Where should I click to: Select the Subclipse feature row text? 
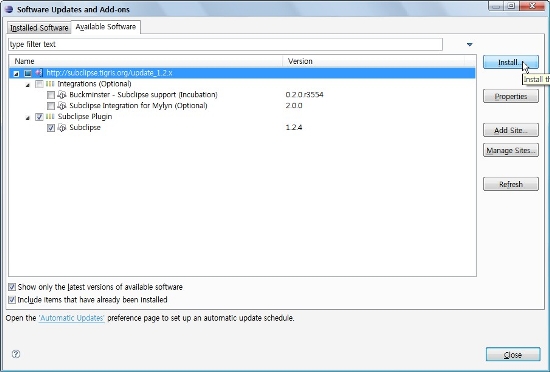click(x=85, y=128)
